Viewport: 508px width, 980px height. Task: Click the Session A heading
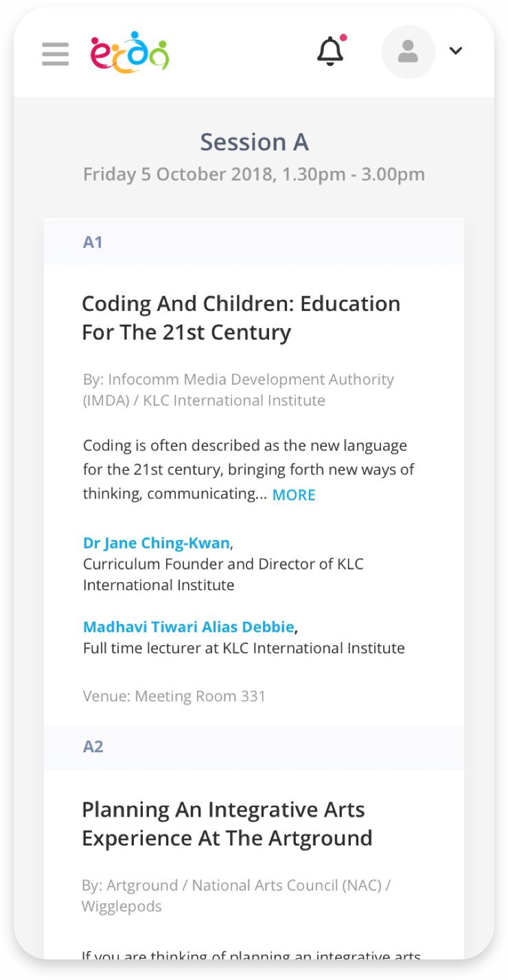coord(254,142)
